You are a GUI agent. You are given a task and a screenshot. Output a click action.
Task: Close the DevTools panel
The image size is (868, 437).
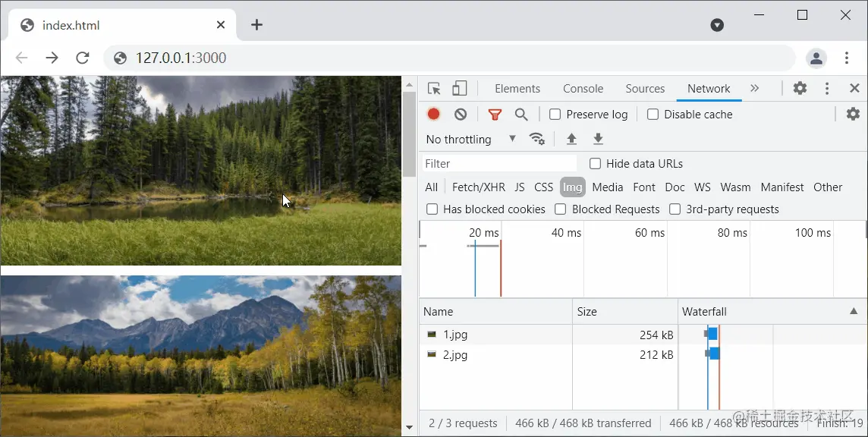854,88
